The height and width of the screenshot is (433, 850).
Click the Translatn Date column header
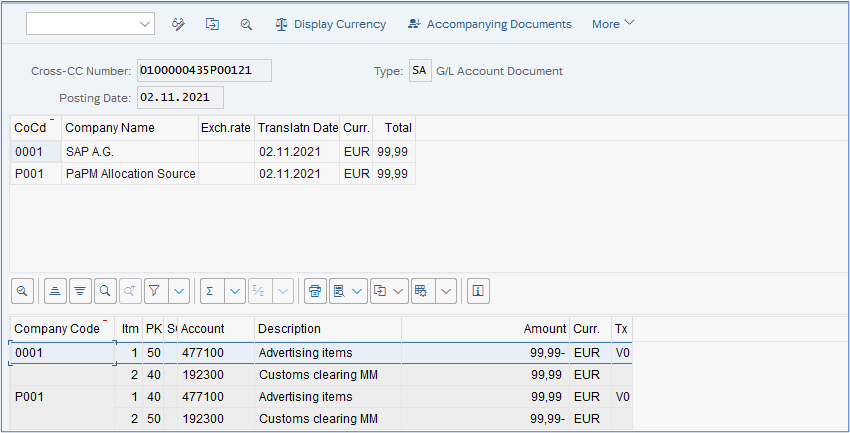(297, 128)
